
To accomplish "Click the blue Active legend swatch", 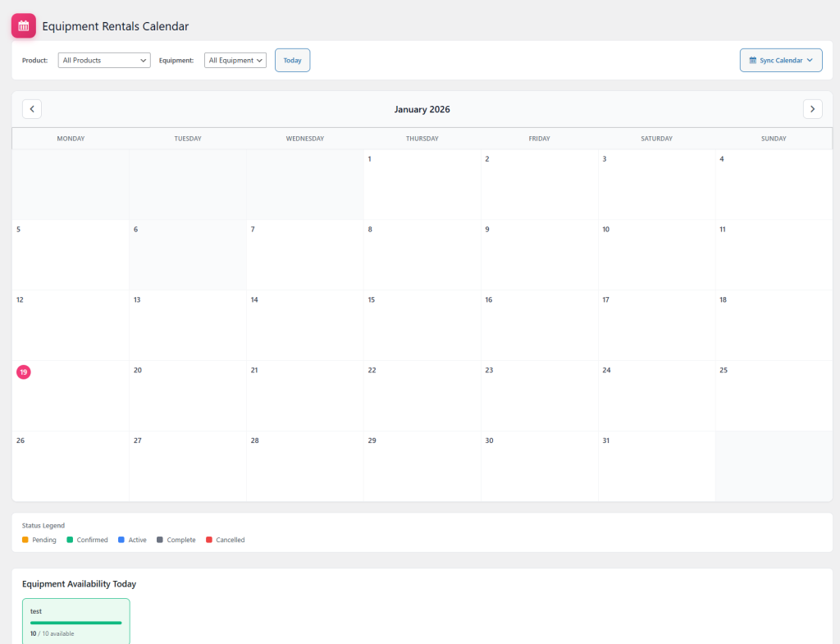I will point(121,540).
